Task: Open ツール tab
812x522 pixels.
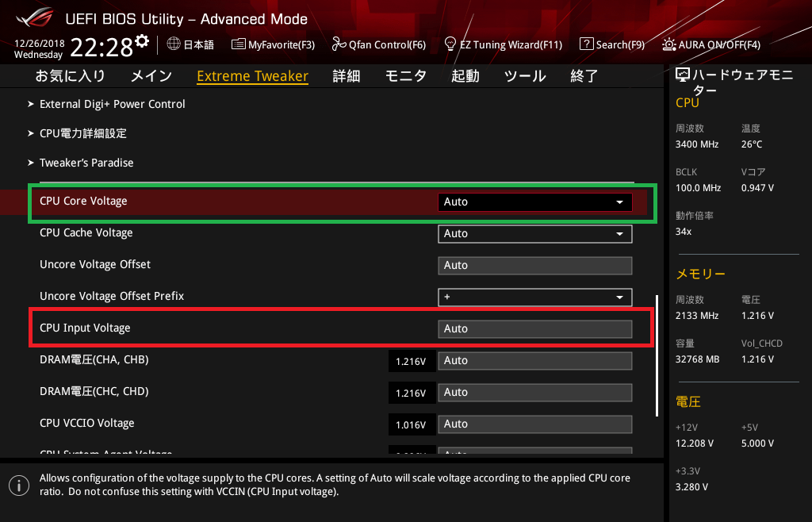Action: pyautogui.click(x=525, y=75)
